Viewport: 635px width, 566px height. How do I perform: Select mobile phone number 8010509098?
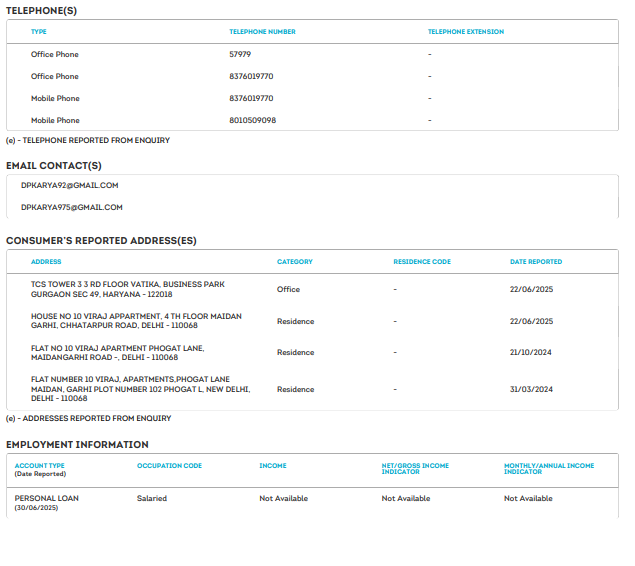click(252, 120)
